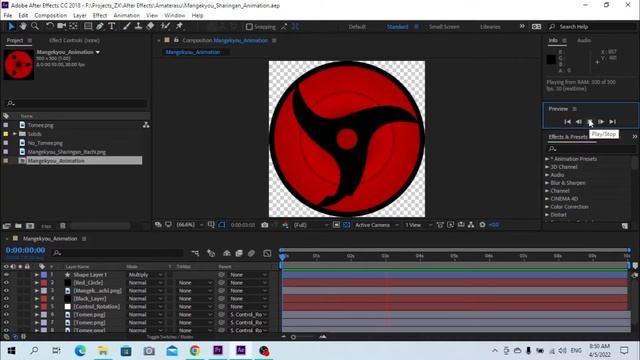Viewport: 640px width, 360px height.
Task: Create new folder in Project panel
Action: pos(18,226)
